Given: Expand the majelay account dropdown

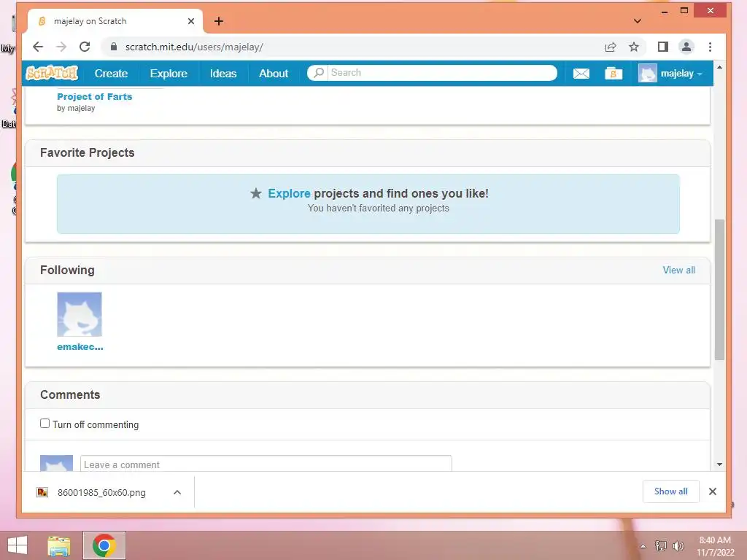Looking at the screenshot, I should pos(671,74).
